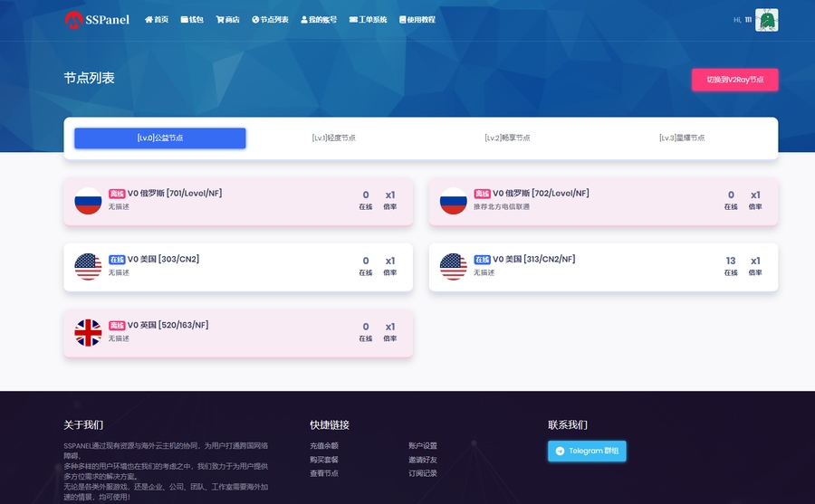Click the Russia flag on node 702
Screen dimensions: 815x504
click(453, 201)
